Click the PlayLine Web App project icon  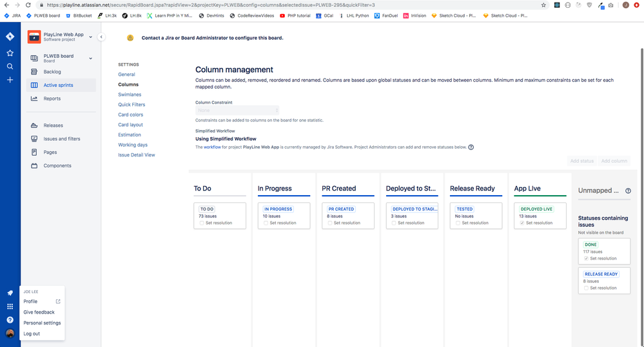(x=34, y=37)
